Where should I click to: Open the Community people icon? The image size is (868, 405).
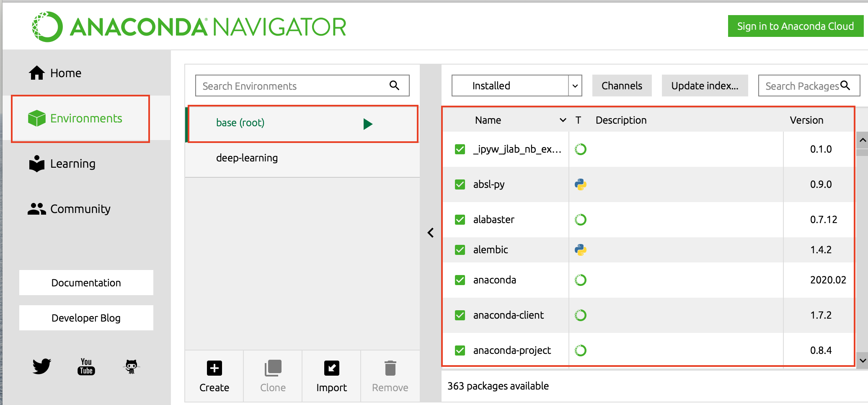click(x=37, y=208)
